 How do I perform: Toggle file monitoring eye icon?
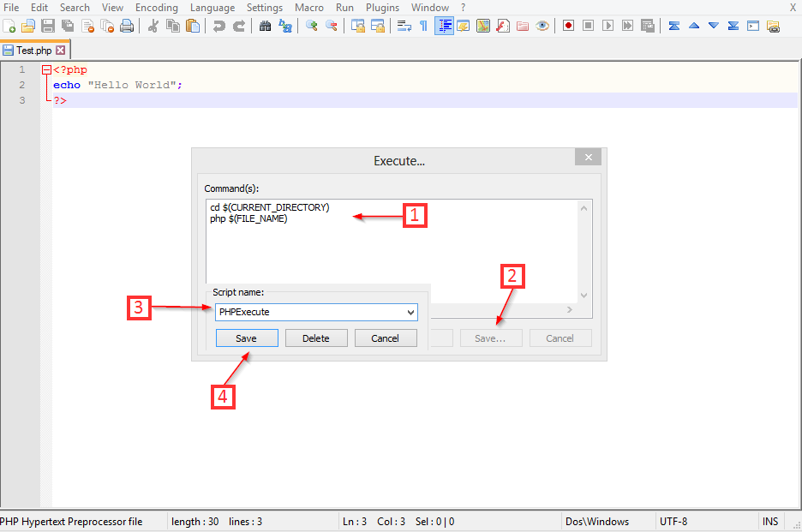542,26
